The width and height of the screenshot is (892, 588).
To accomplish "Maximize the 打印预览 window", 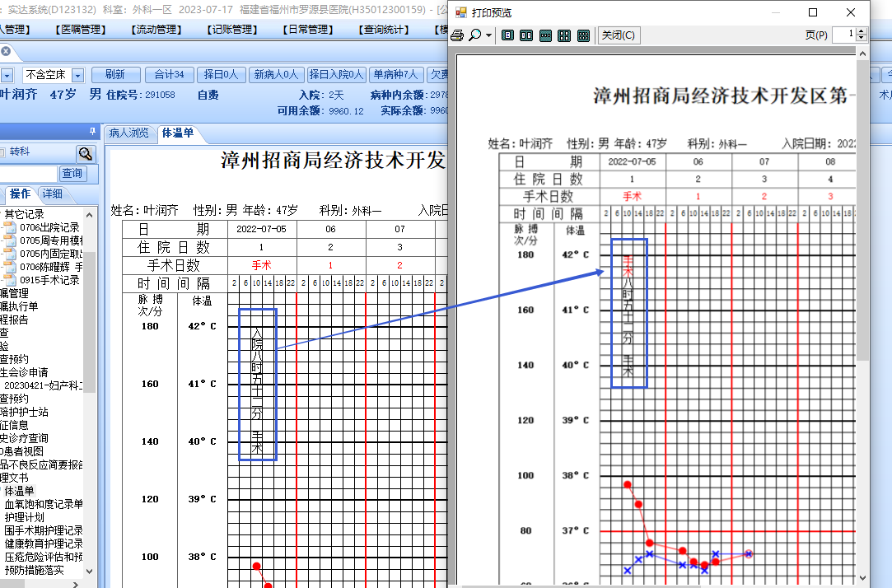I will point(813,12).
